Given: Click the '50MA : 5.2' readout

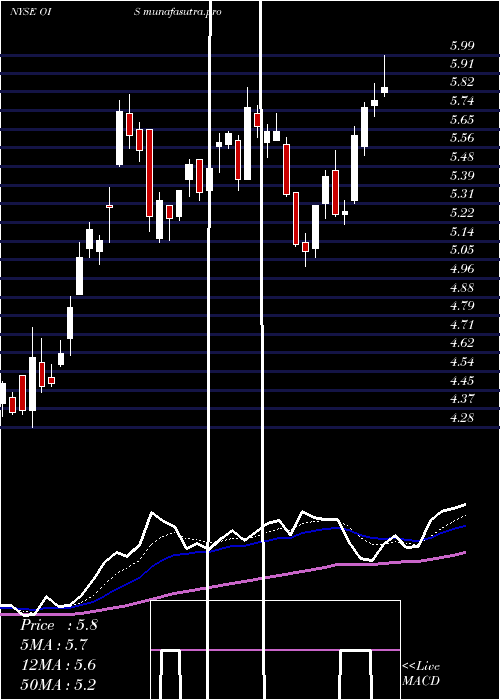Looking at the screenshot, I should (x=58, y=685).
